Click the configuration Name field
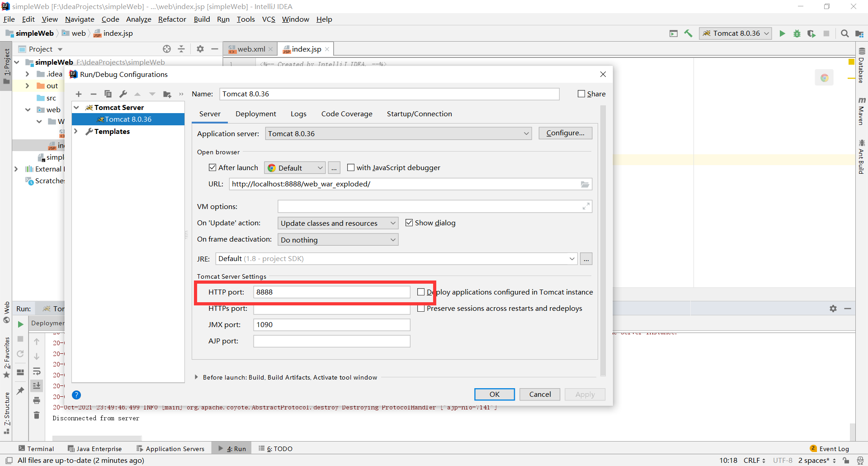This screenshot has height=466, width=868. click(389, 94)
